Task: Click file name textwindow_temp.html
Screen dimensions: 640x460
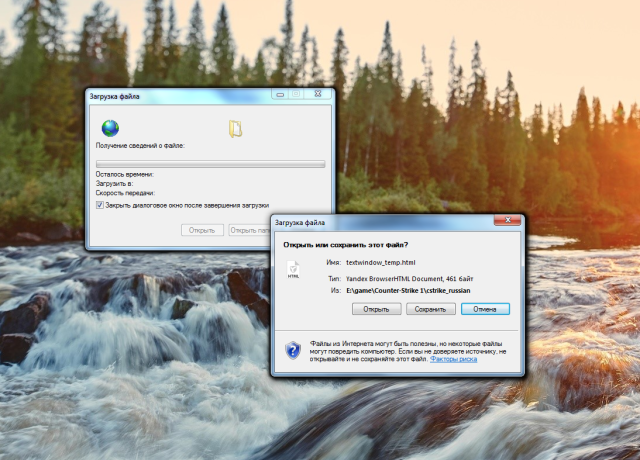Action: coord(380,262)
